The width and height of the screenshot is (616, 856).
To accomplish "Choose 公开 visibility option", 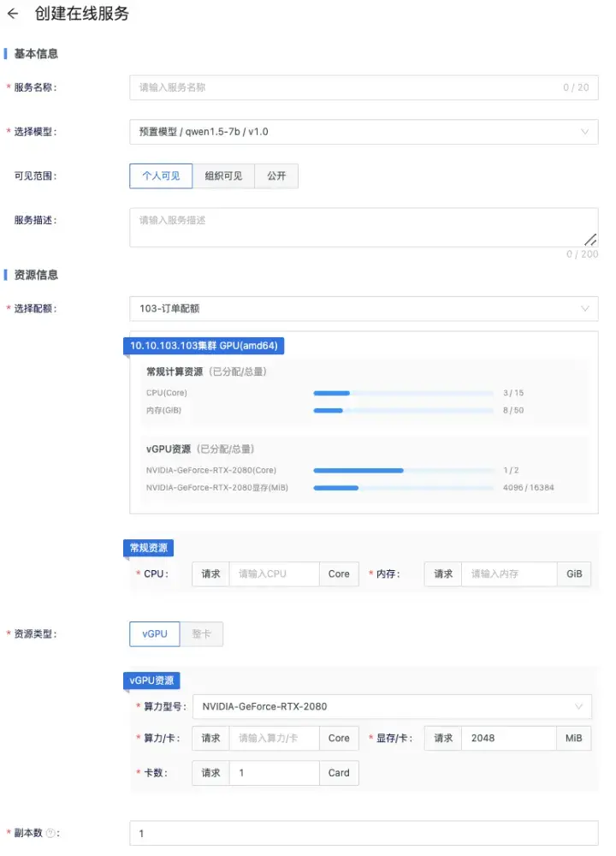I will [276, 176].
